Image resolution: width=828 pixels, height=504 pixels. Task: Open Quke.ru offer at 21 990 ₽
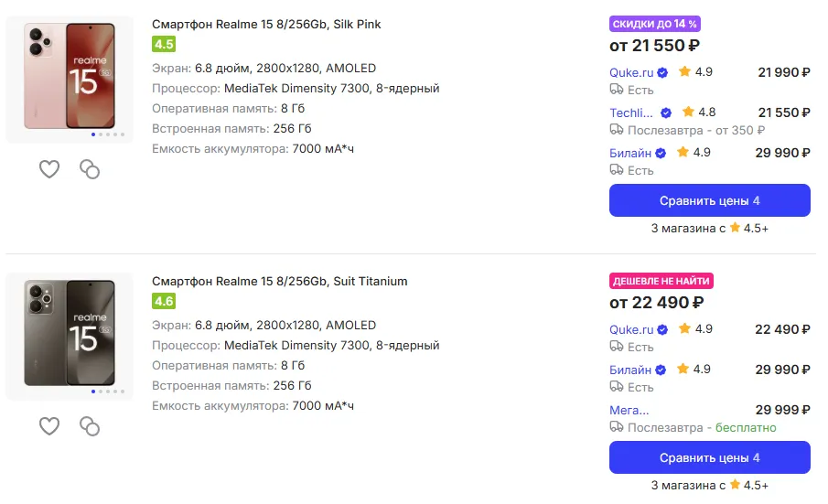coord(632,72)
